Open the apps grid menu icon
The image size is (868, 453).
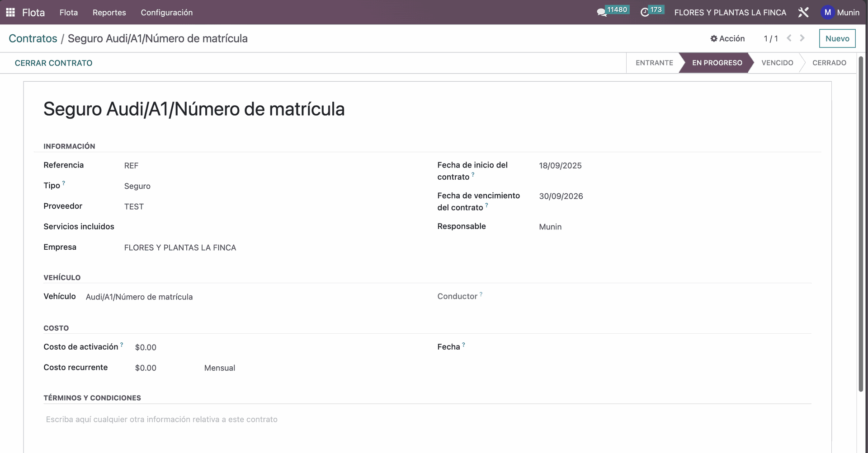coord(10,12)
